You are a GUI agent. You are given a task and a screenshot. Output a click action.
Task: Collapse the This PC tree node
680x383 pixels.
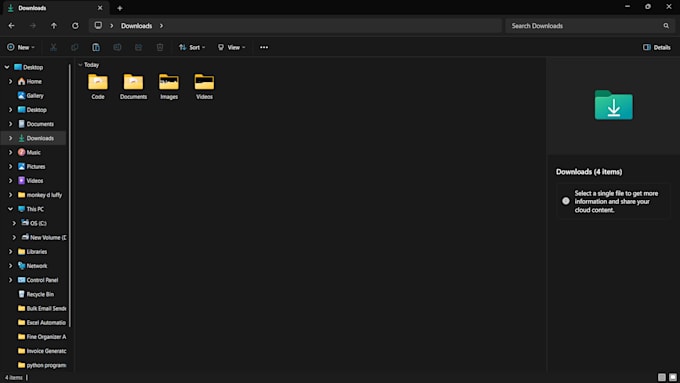click(10, 209)
